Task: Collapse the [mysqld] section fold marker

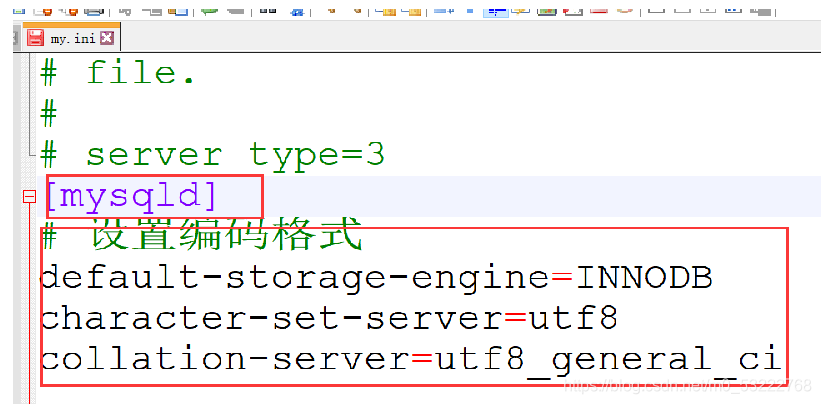Action: (29, 197)
